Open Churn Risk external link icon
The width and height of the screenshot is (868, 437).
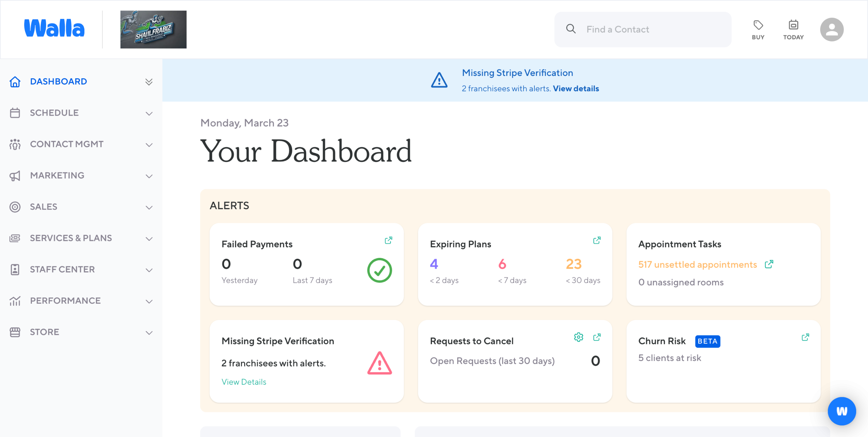click(805, 337)
